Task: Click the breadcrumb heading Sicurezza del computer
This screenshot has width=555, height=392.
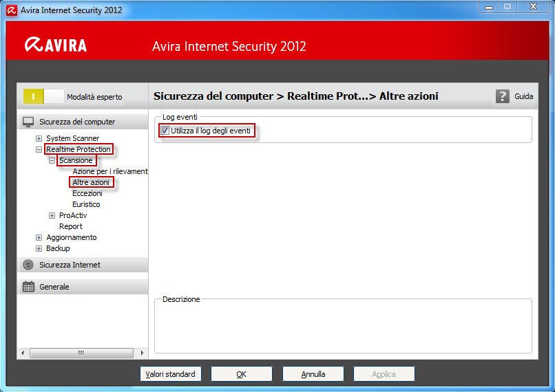Action: [213, 96]
